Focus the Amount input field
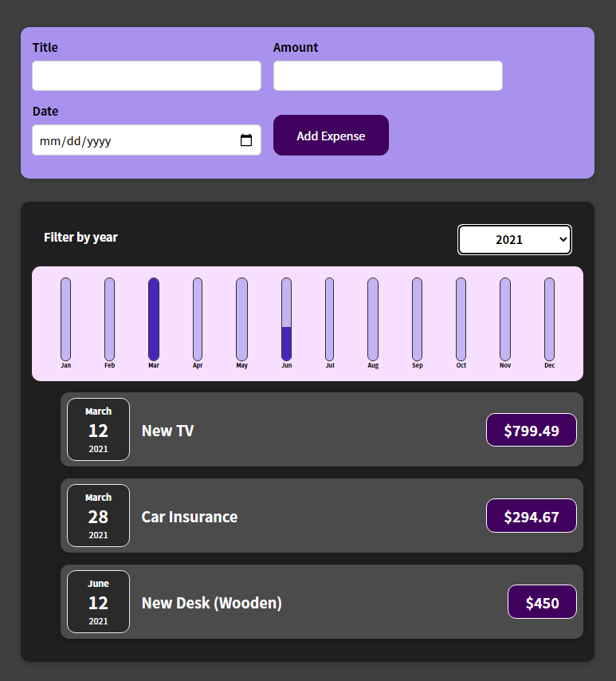616x681 pixels. click(x=388, y=76)
